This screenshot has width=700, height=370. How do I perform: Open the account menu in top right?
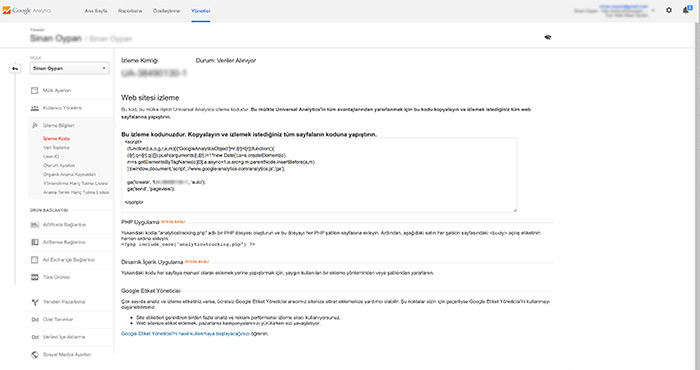614,10
